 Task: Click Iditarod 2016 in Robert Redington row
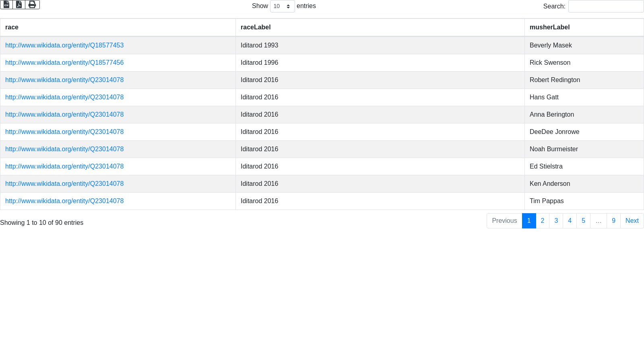(260, 80)
